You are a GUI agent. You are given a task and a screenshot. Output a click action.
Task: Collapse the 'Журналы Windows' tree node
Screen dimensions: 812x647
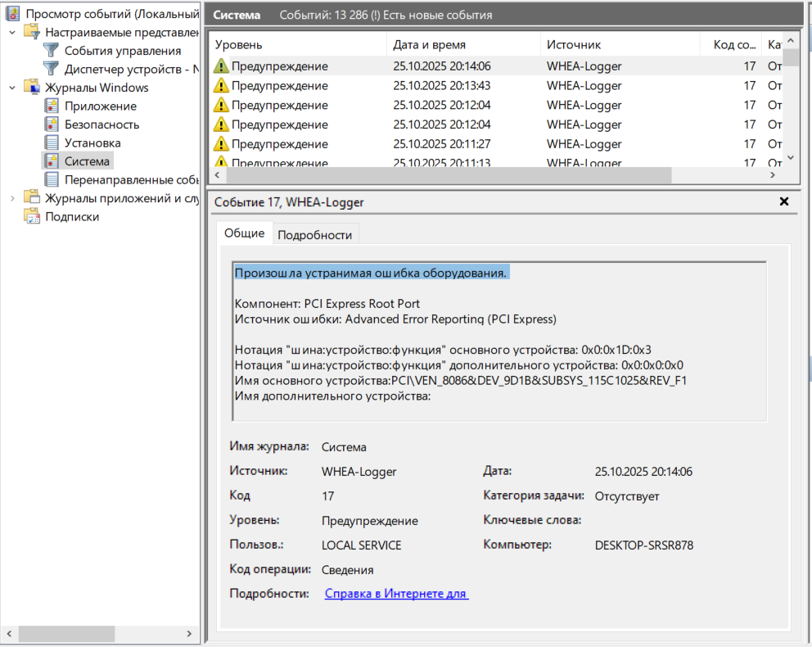[x=12, y=88]
